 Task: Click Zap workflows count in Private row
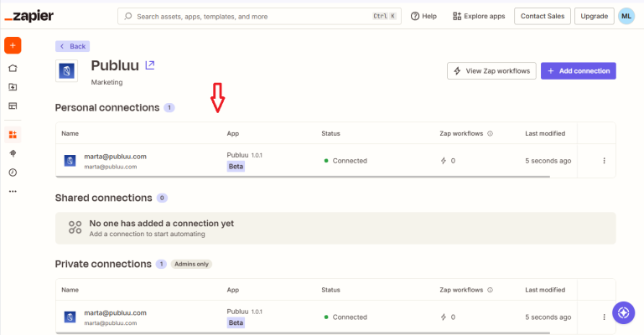tap(448, 317)
